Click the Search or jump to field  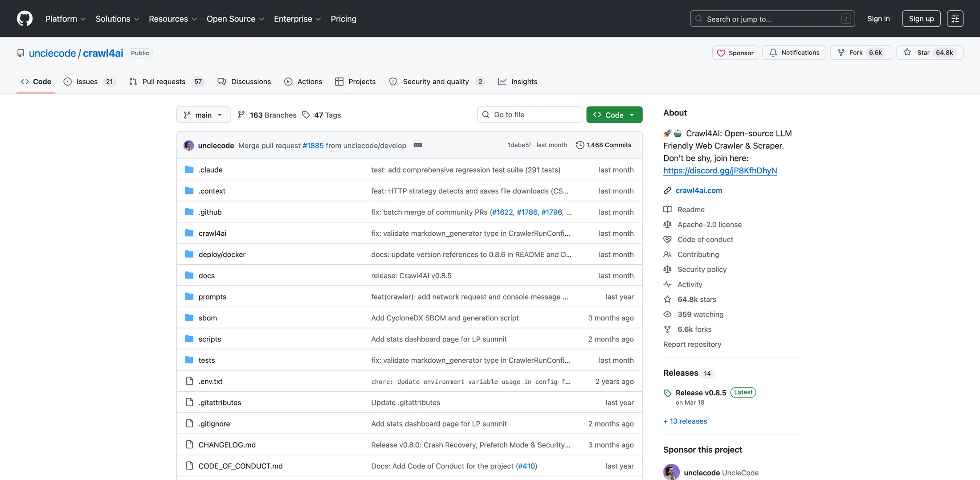[x=772, y=19]
